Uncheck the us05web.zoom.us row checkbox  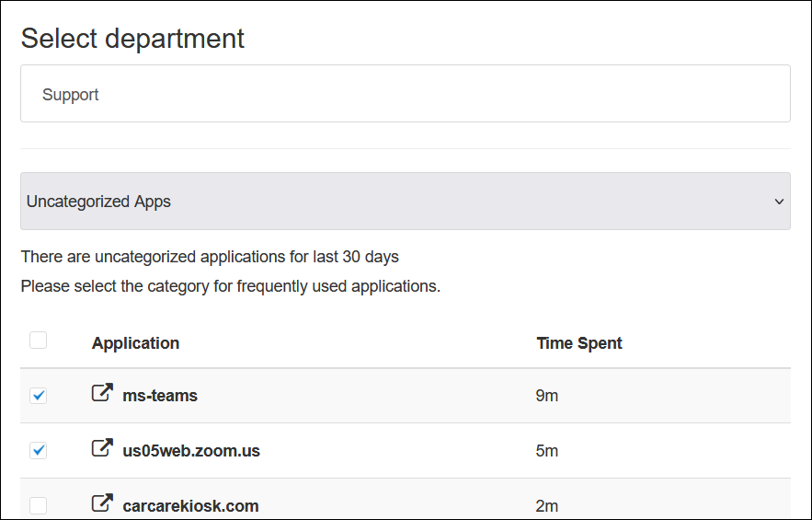point(39,451)
